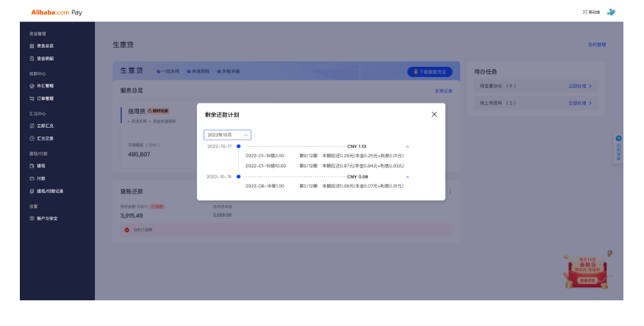Click the '495,807' available credit value
This screenshot has width=644, height=326.
click(139, 155)
